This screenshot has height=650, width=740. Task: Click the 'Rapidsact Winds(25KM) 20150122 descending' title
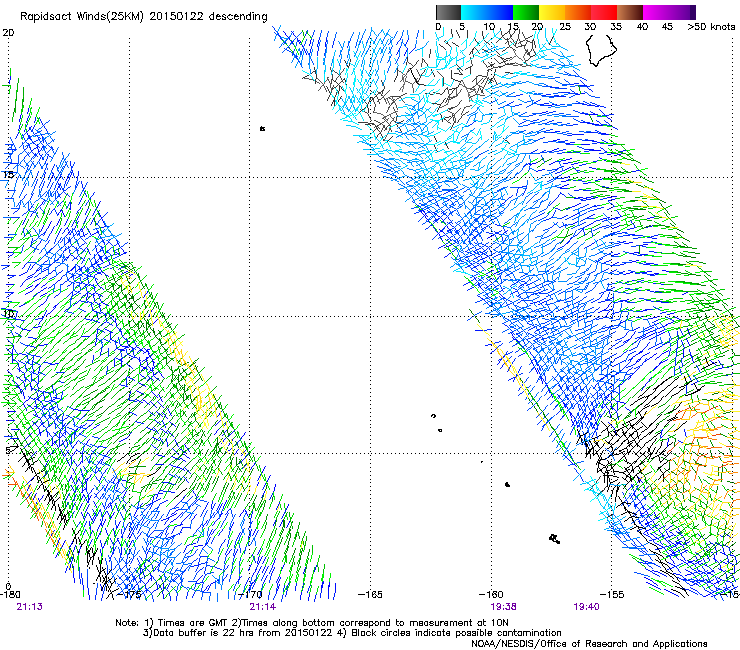[143, 17]
